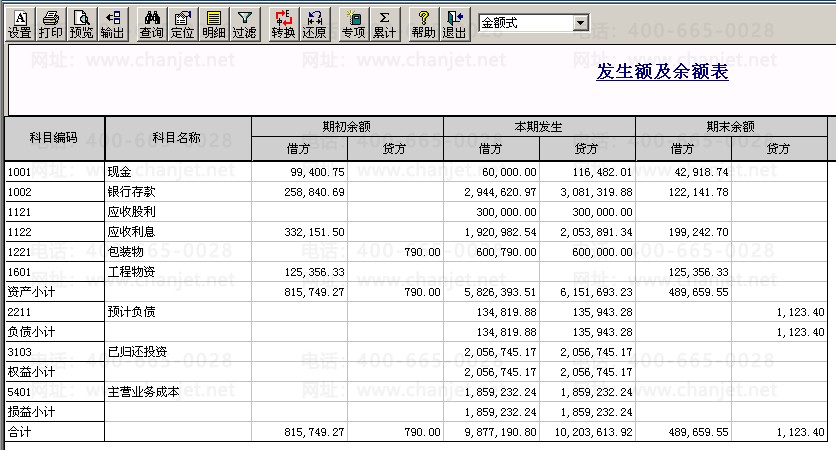Image resolution: width=836 pixels, height=450 pixels.
Task: Click the 累计 (Cumulative) sigma icon
Action: [384, 24]
